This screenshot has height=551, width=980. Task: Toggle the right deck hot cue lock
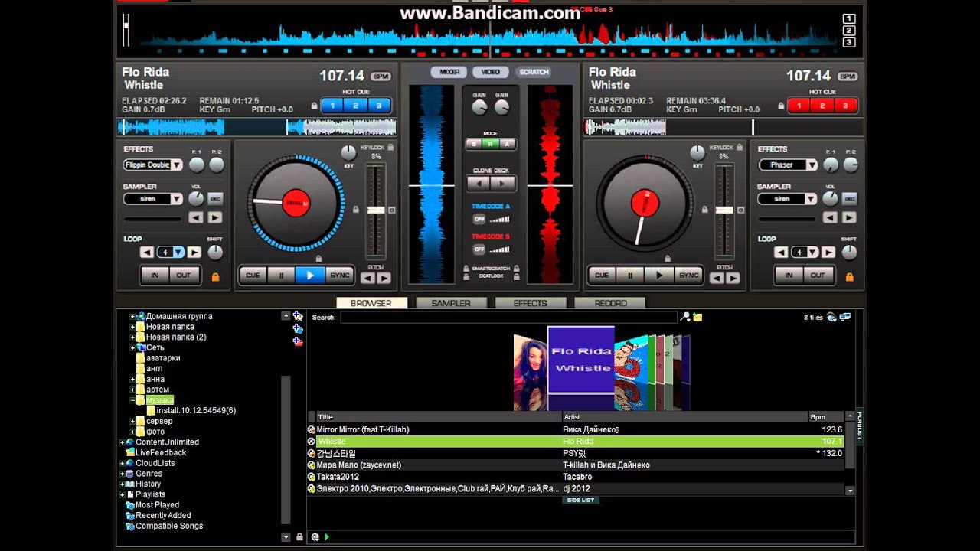click(x=780, y=106)
